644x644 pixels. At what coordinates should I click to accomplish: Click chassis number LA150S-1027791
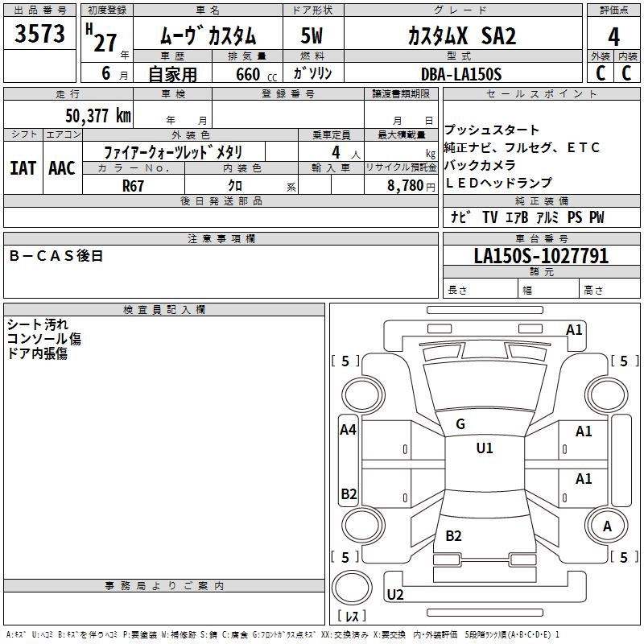[x=541, y=257]
